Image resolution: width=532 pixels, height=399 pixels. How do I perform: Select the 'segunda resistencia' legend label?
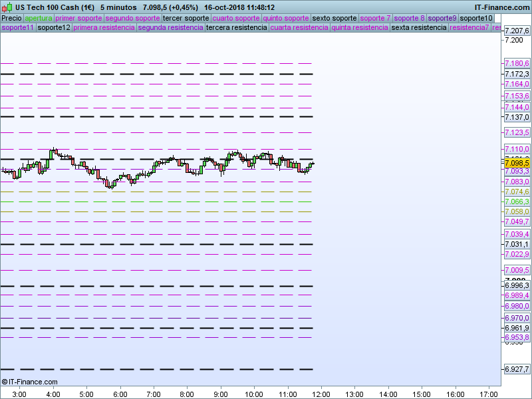coord(171,27)
